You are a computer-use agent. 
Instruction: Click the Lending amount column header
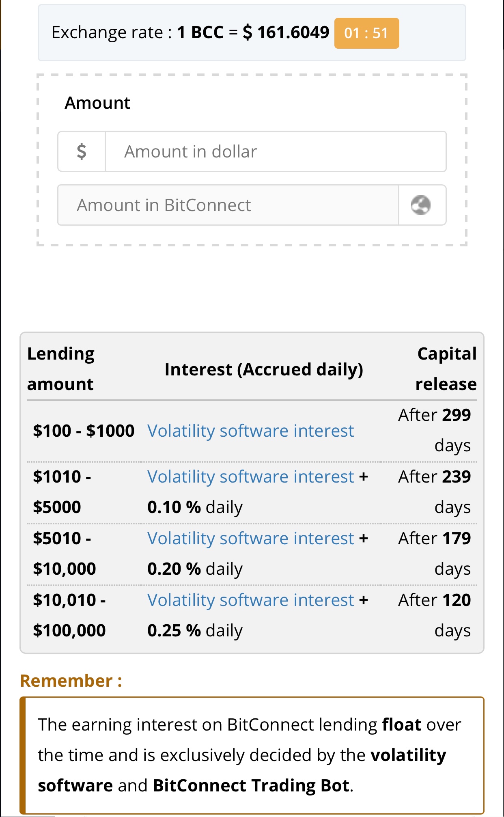pos(61,369)
